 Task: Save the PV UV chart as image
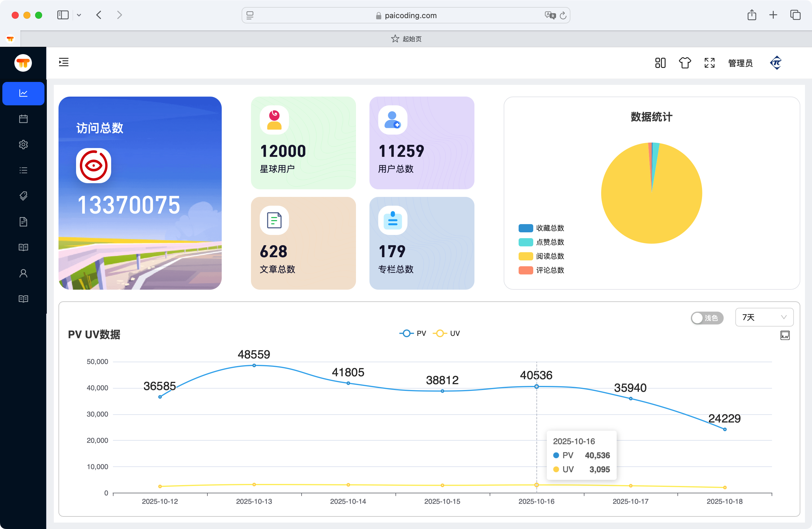785,335
